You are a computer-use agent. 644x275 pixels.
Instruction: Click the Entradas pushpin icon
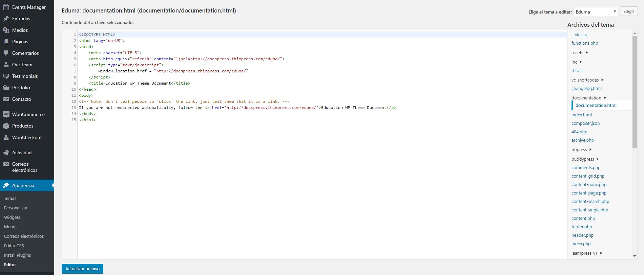(x=6, y=19)
